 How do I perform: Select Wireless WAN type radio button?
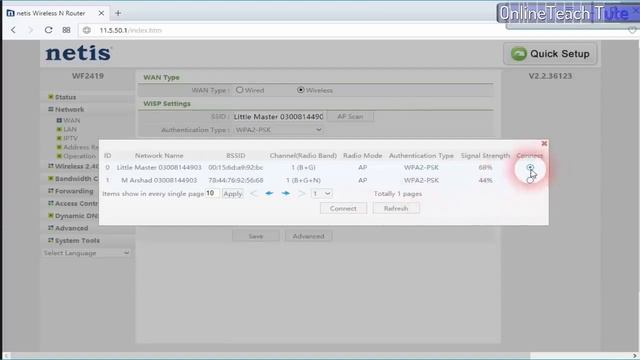(301, 90)
